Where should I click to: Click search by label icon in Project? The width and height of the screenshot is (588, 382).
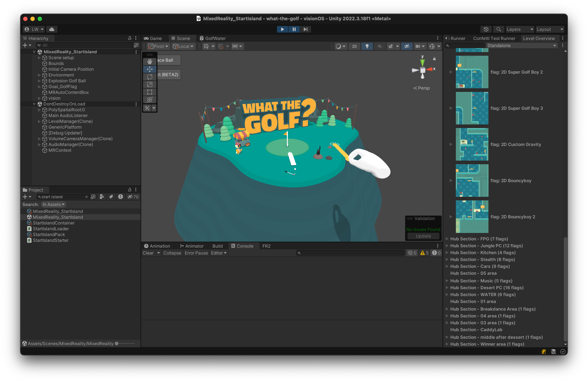[x=111, y=197]
